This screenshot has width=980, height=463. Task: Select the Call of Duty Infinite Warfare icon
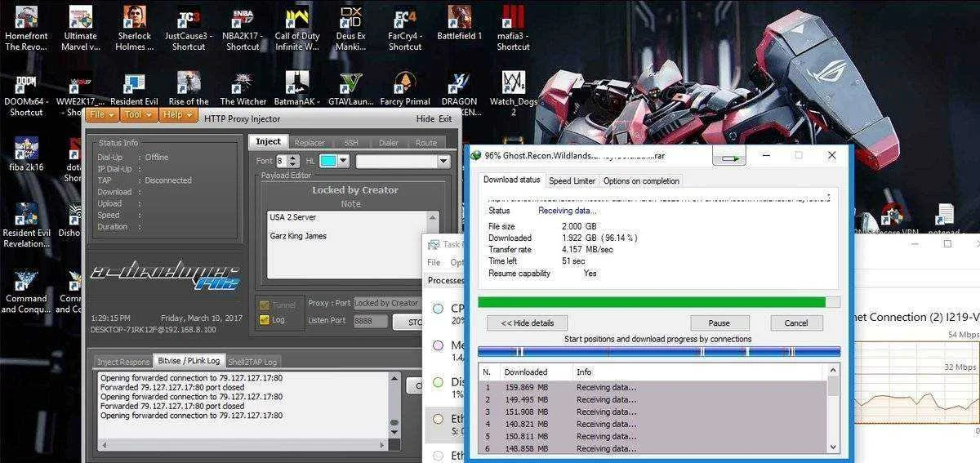coord(297,29)
